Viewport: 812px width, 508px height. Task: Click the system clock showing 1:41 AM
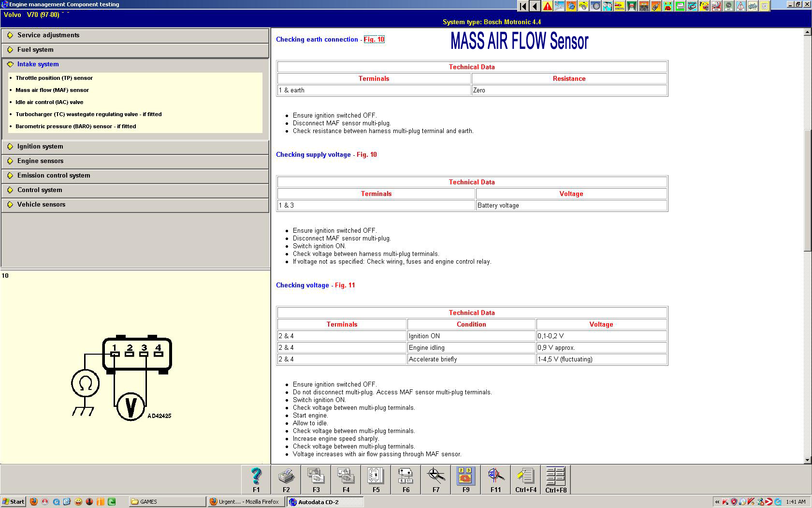point(796,502)
